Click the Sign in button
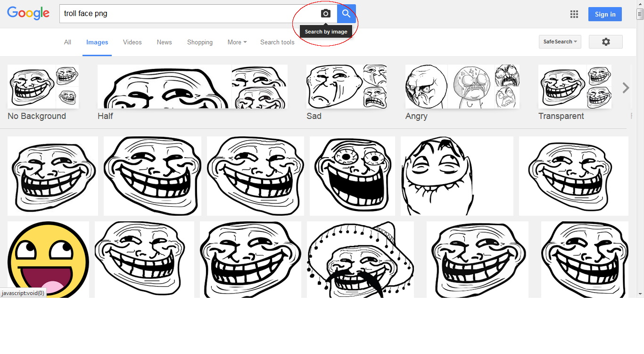Image resolution: width=644 pixels, height=354 pixels. 605,14
